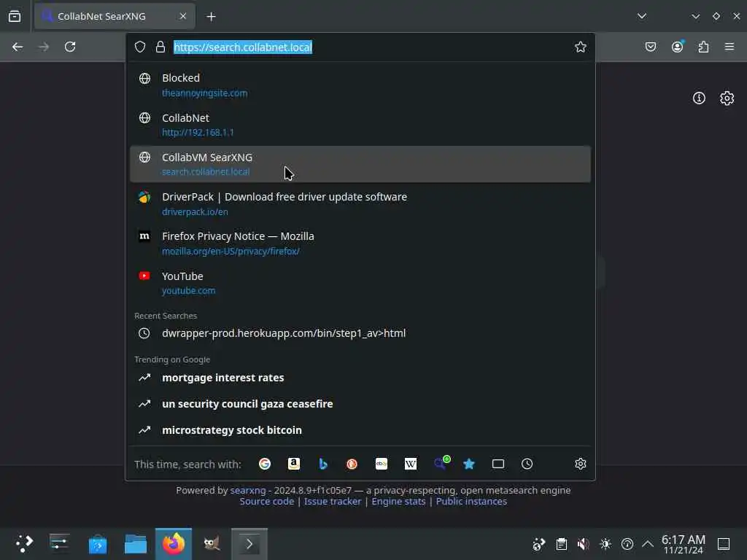The width and height of the screenshot is (747, 560).
Task: Open the clock showing 6:17 AM
Action: 683,544
